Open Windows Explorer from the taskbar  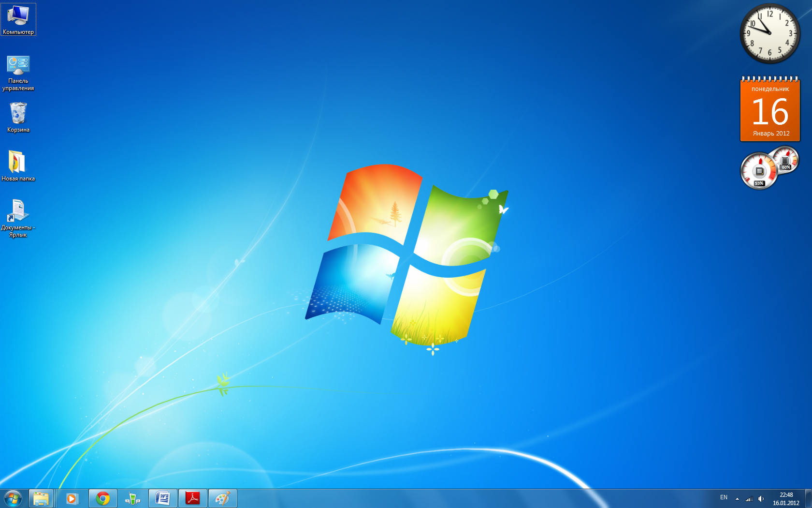click(x=41, y=498)
